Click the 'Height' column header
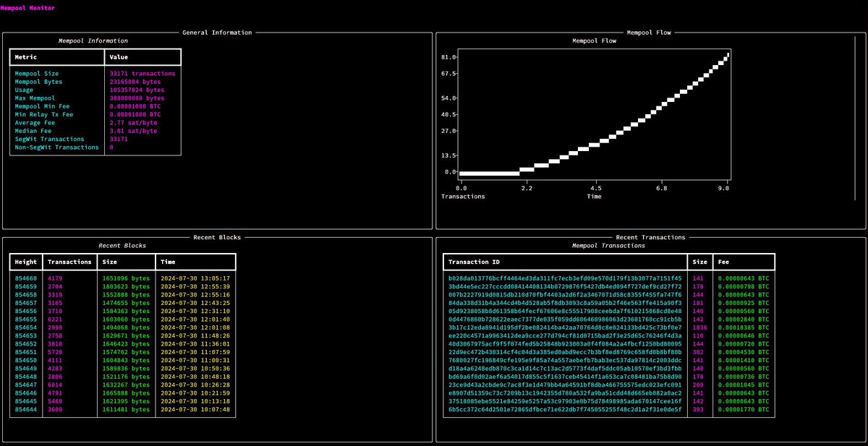Viewport: 868px width, 446px height. tap(26, 262)
